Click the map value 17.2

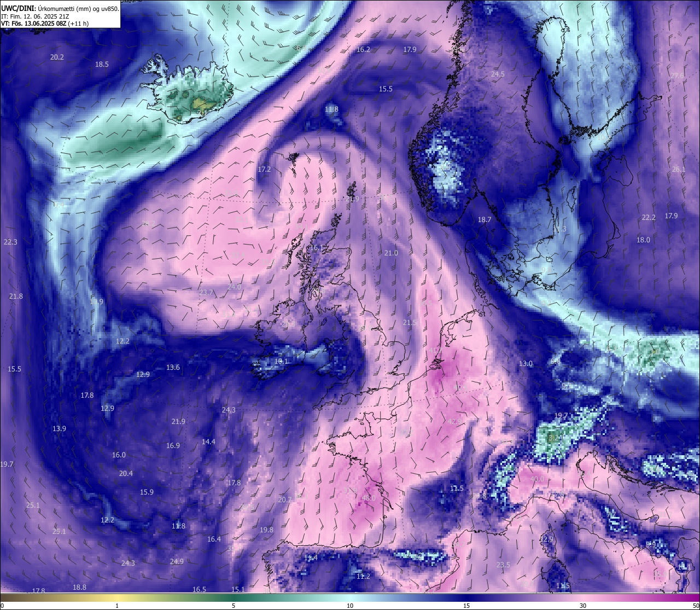pos(264,170)
